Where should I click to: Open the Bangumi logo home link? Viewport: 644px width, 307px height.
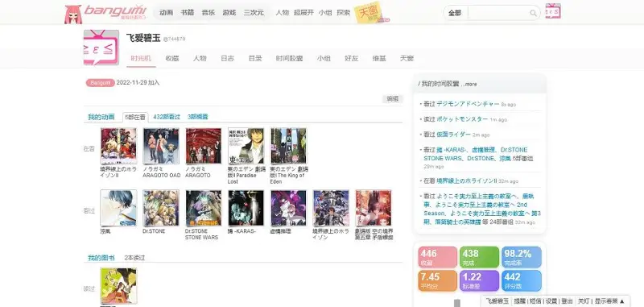115,11
